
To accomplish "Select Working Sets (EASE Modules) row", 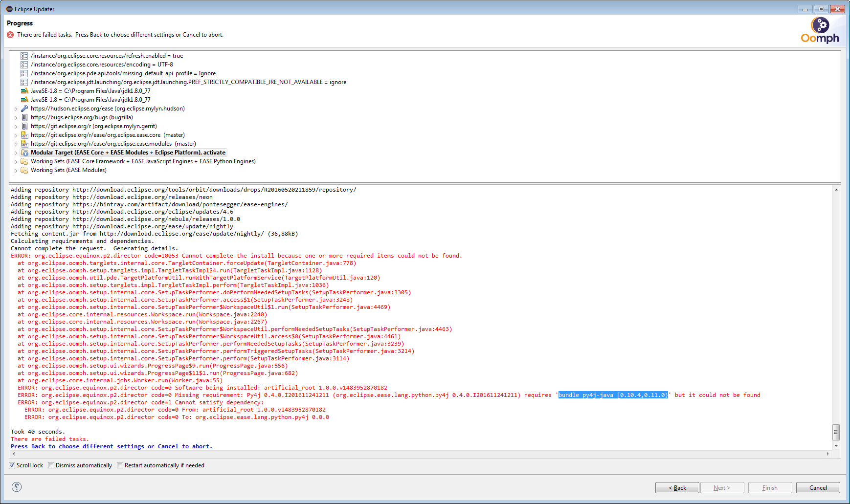I will (68, 170).
